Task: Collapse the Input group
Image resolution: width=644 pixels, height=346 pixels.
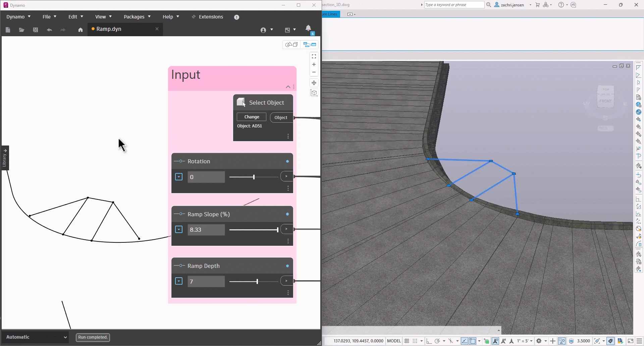Action: (x=288, y=87)
